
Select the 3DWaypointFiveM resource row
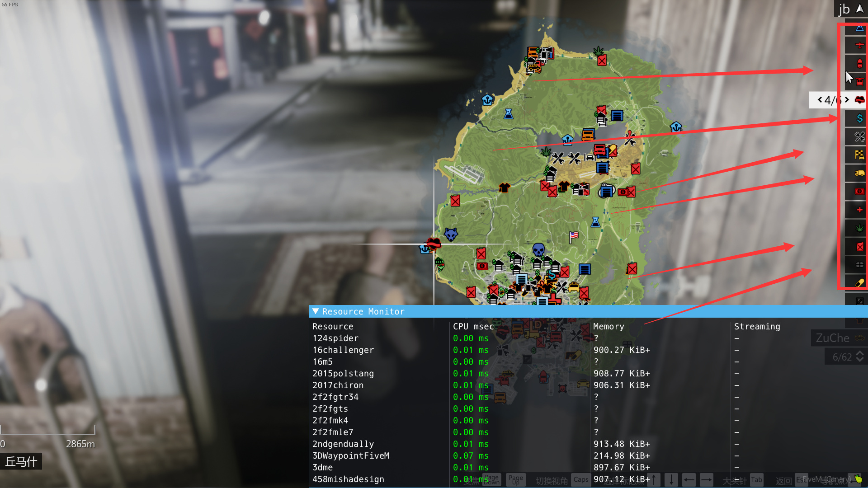588,455
